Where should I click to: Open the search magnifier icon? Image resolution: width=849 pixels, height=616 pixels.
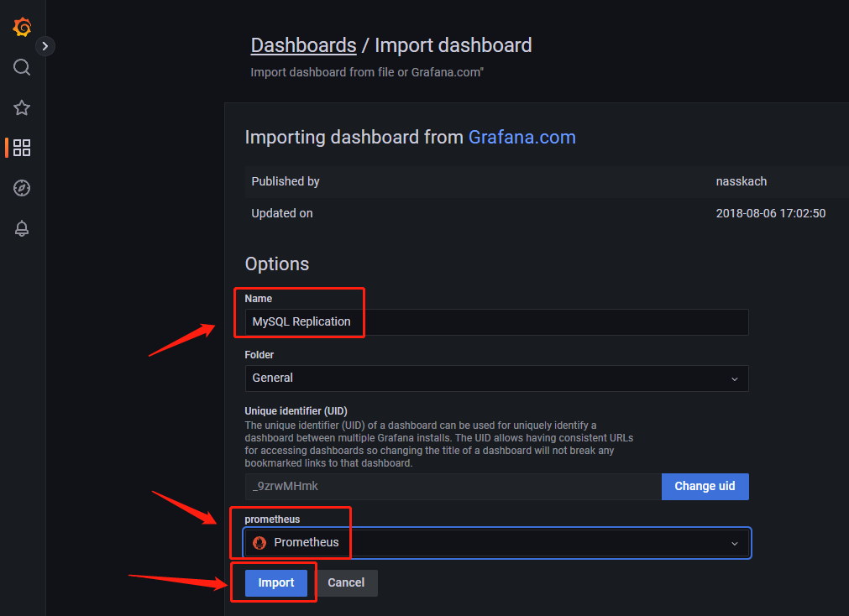[22, 67]
